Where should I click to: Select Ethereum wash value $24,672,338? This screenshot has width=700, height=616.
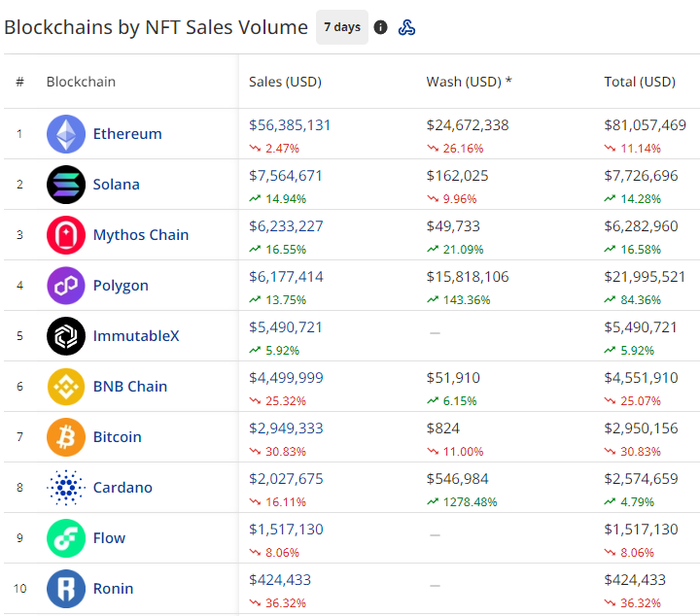(468, 125)
